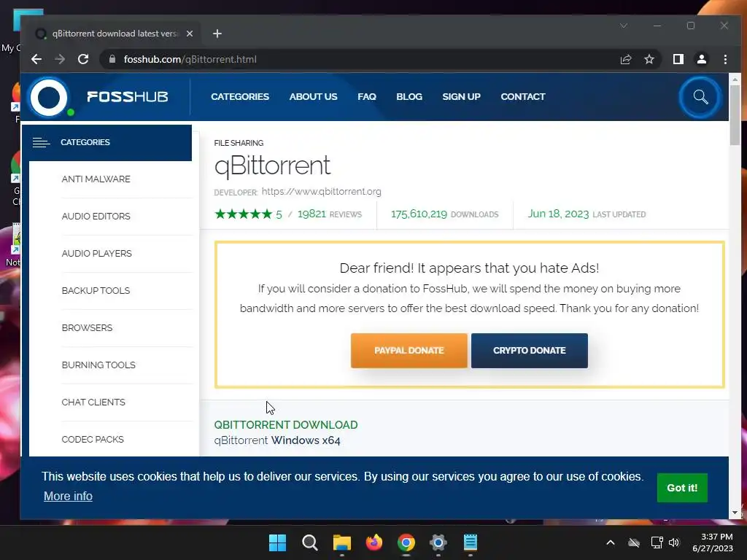
Task: Open BURNING TOOLS category
Action: click(98, 365)
